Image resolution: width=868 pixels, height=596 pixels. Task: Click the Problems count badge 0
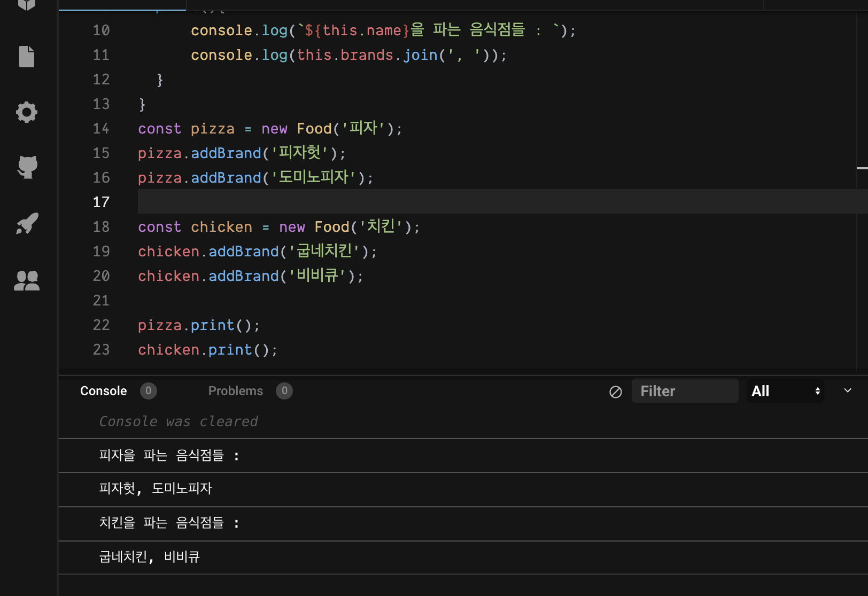[284, 391]
